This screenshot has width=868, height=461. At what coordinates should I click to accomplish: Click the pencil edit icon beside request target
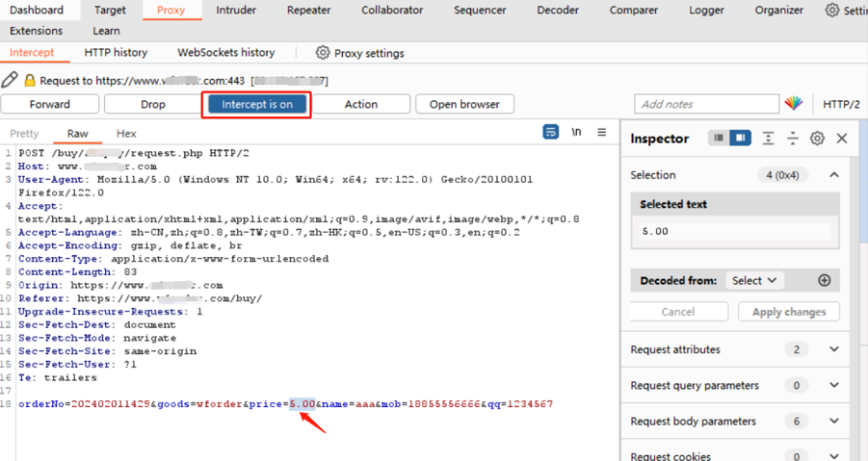[10, 81]
